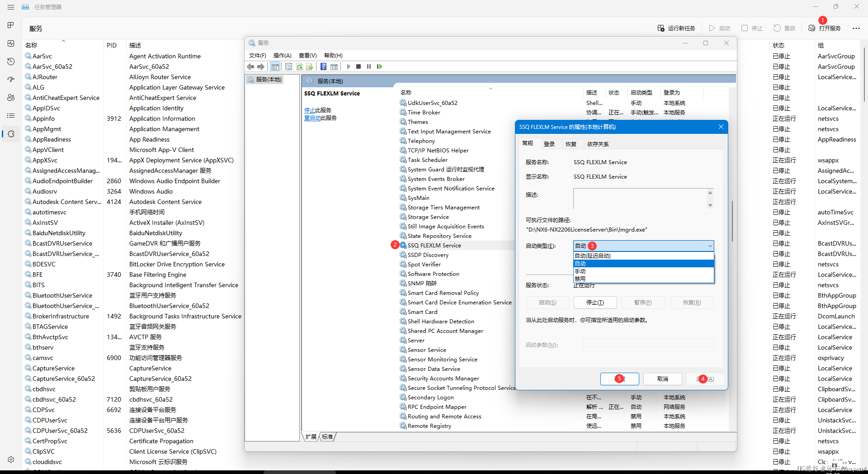Open Task Manager hamburger navigation menu

11,7
